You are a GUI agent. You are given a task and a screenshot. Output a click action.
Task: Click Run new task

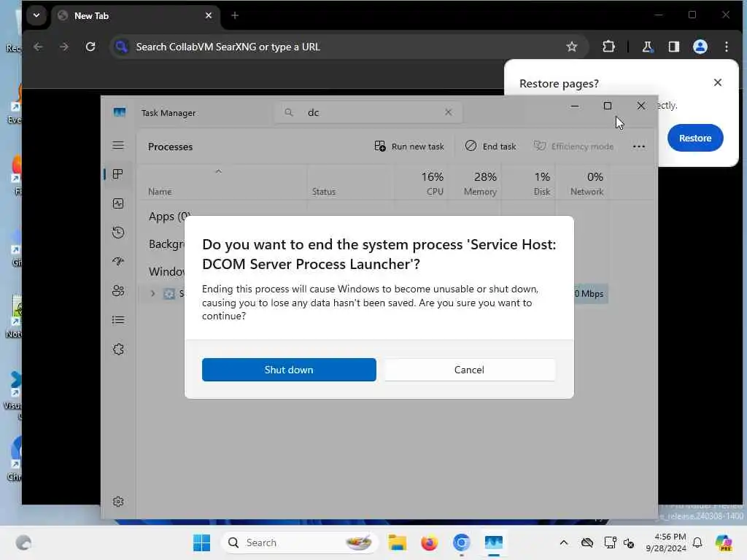409,146
